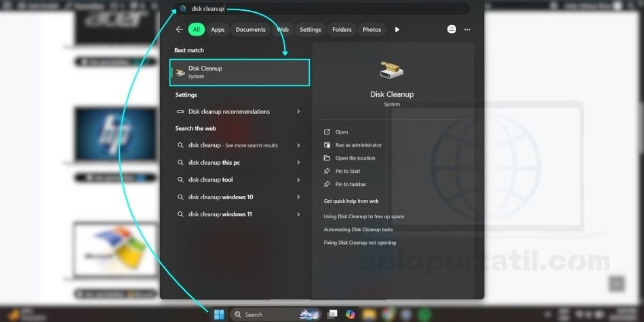Choose Pin to taskbar
This screenshot has height=322, width=644.
coord(350,184)
